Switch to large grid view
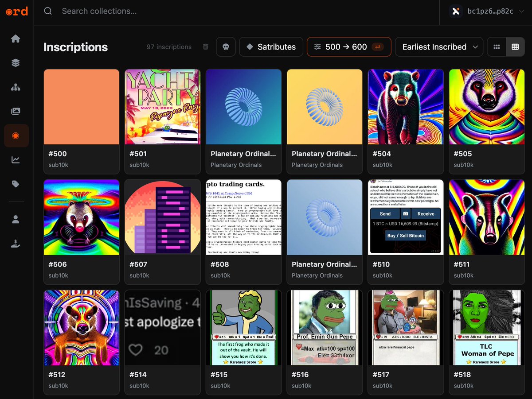 pos(515,47)
